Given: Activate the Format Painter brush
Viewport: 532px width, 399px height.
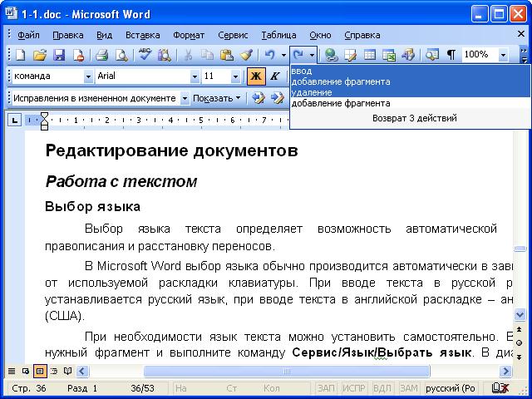Looking at the screenshot, I should coord(246,55).
